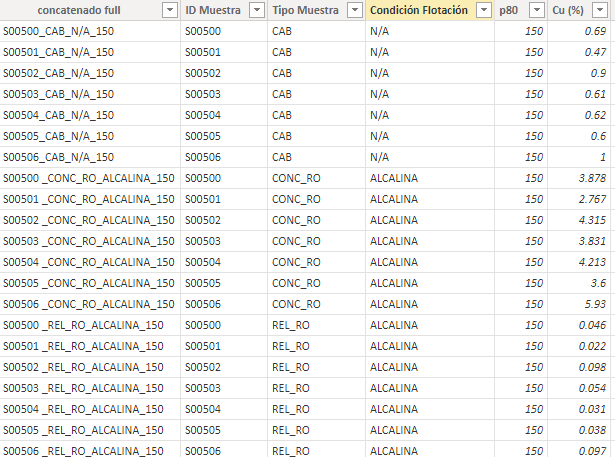Viewport: 615px width, 457px height.
Task: Click REL_RO type cell in S00504 row
Action: tap(316, 409)
